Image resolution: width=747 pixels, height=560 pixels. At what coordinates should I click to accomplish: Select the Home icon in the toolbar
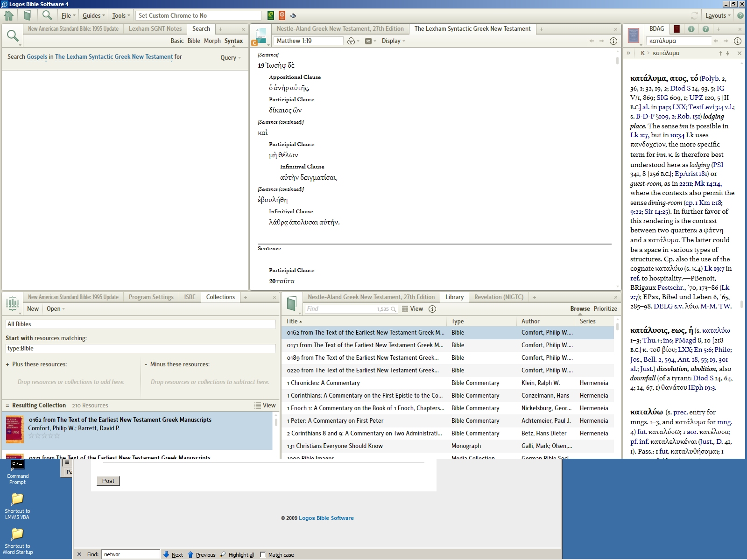click(8, 15)
